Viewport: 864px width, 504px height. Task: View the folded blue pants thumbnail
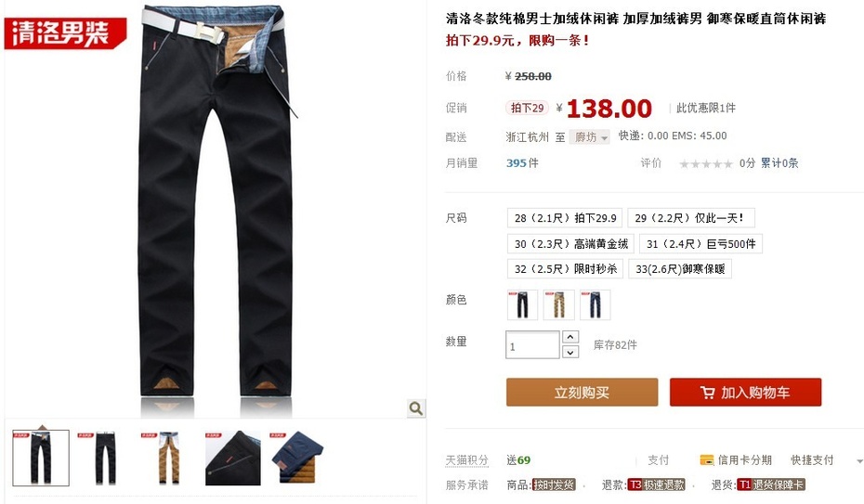pyautogui.click(x=297, y=458)
